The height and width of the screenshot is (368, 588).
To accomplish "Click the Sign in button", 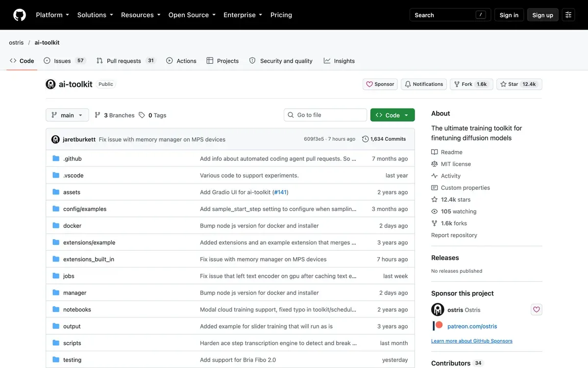I will tap(509, 15).
